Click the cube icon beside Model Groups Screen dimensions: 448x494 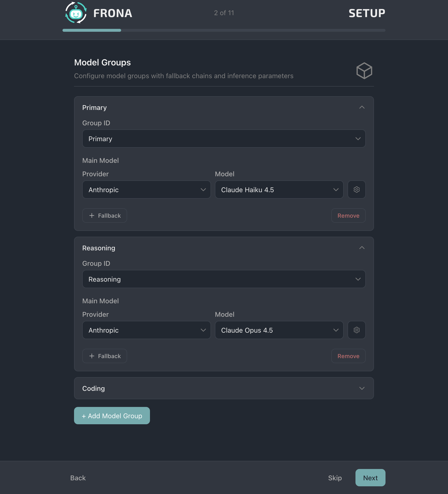(364, 71)
